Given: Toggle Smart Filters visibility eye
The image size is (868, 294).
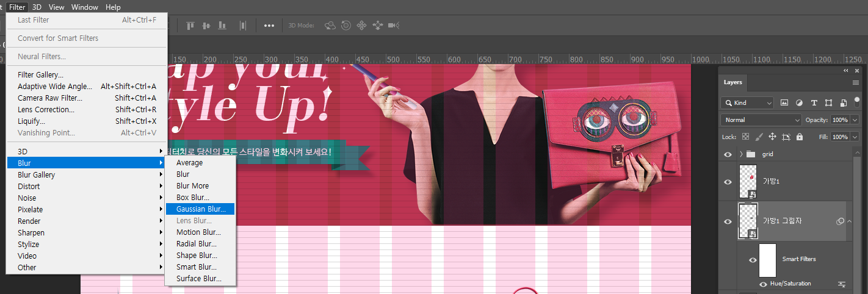Looking at the screenshot, I should (753, 259).
